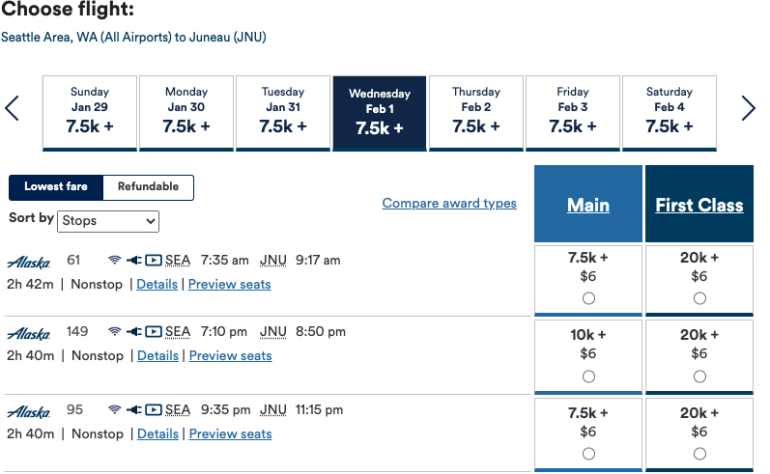Click the next week right arrow

coord(748,108)
